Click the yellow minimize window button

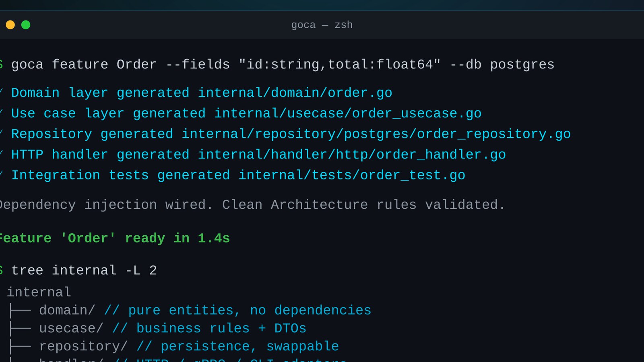tap(10, 25)
